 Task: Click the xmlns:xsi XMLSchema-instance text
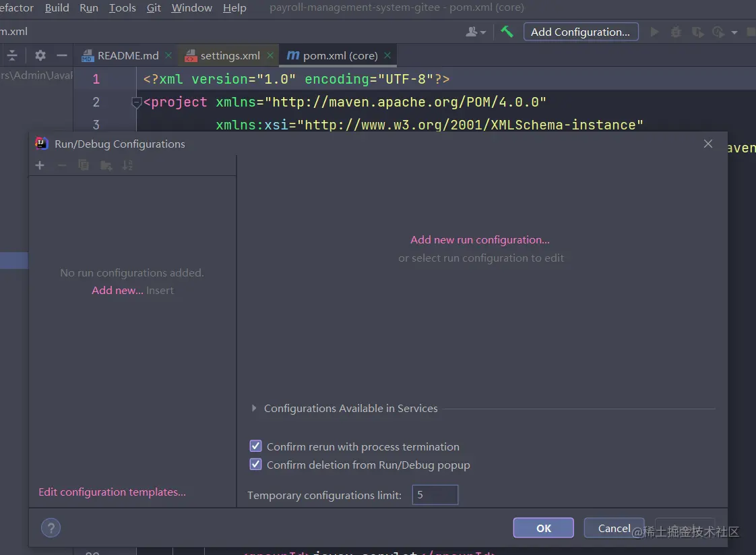[430, 125]
